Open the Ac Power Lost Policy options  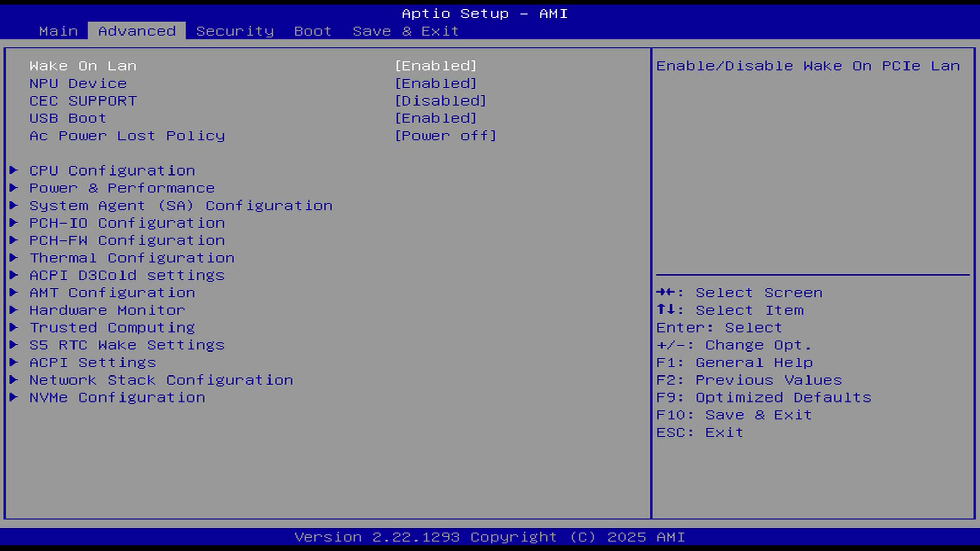point(445,136)
